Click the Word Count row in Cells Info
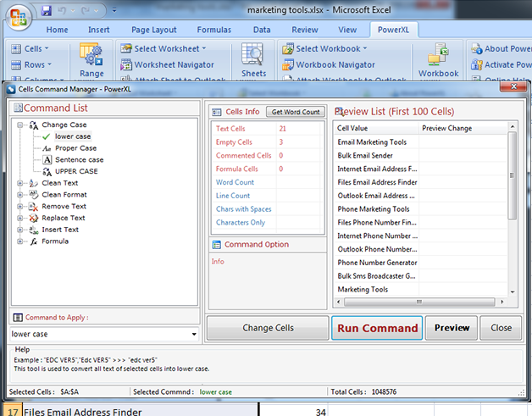This screenshot has width=532, height=416. click(266, 182)
